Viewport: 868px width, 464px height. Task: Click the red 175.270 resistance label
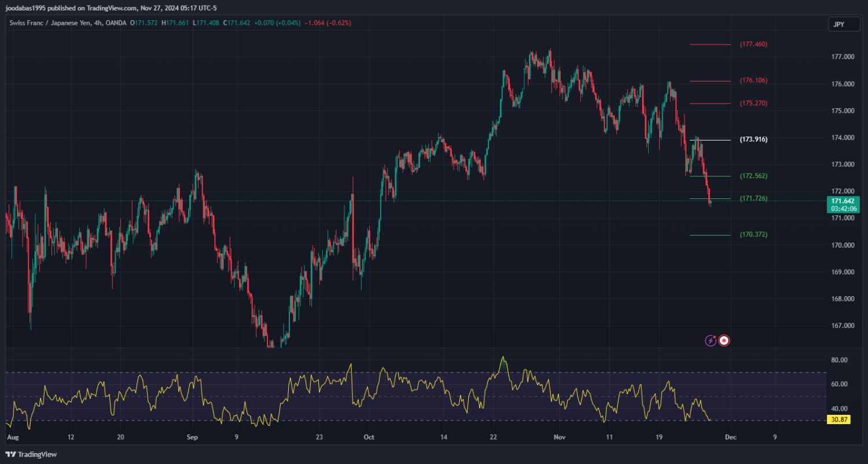pos(753,103)
